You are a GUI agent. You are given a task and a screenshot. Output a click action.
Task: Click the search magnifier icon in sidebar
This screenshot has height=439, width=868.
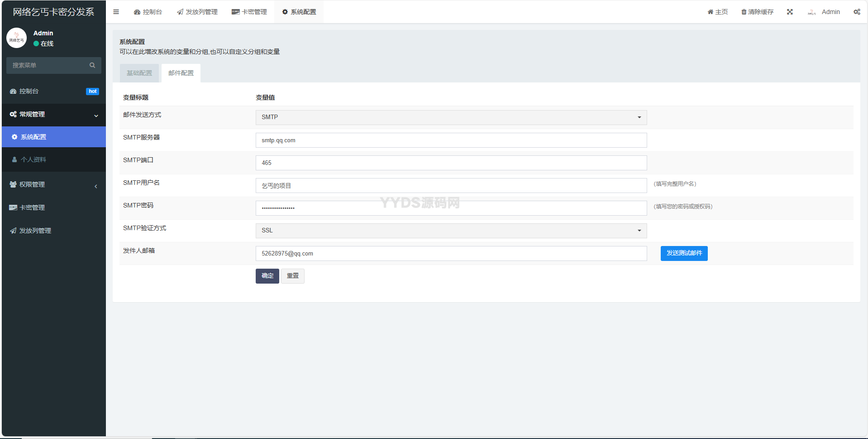(92, 65)
